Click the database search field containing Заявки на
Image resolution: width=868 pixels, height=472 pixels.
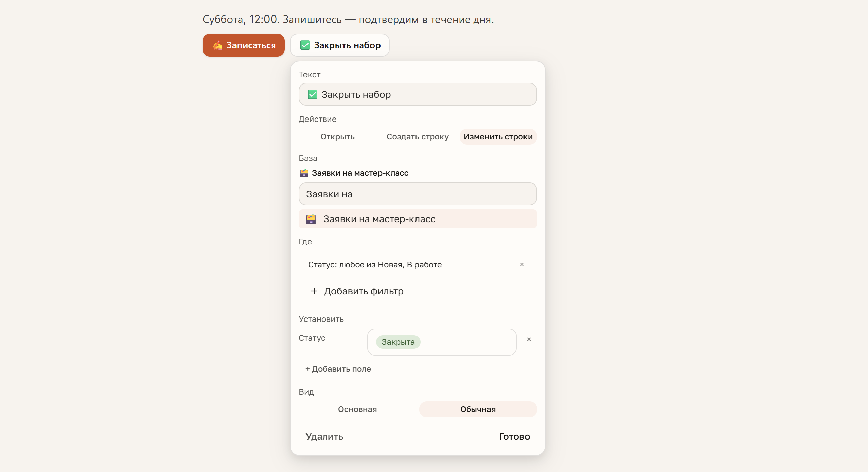[x=418, y=194]
